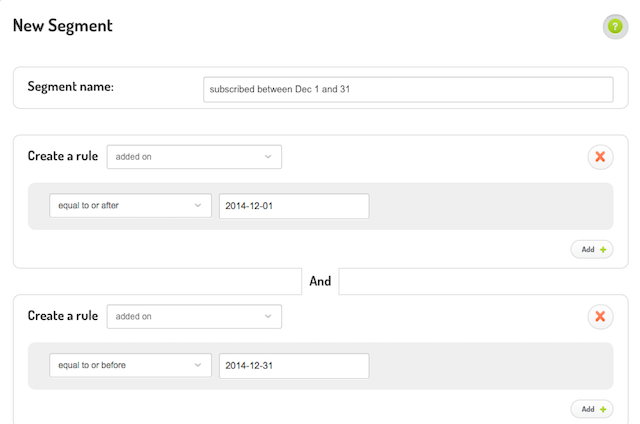Click the chevron arrow beside 'equal to or before'
The width and height of the screenshot is (640, 424).
point(198,365)
